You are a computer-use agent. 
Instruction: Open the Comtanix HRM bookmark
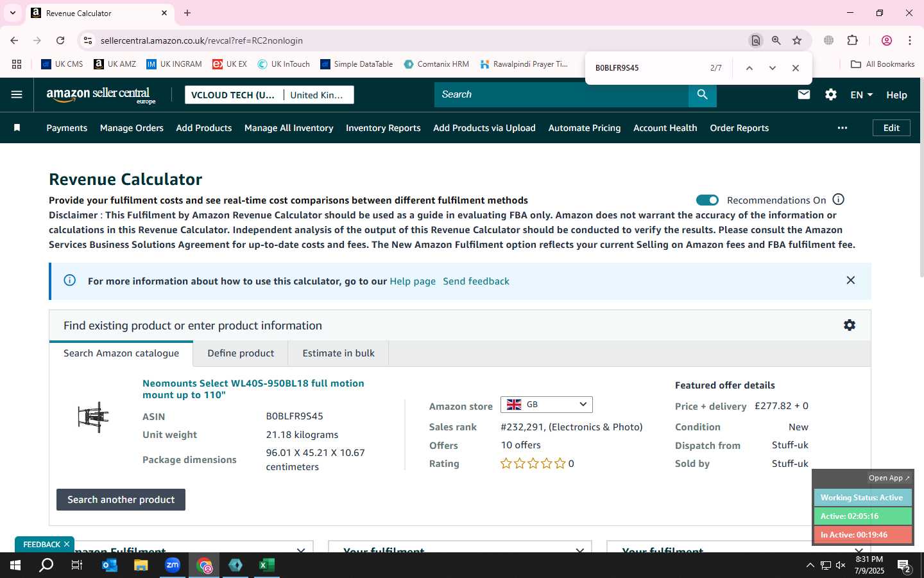(x=436, y=64)
